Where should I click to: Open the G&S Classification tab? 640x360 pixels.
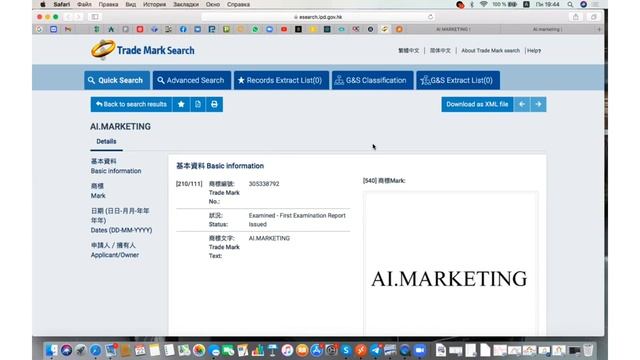(372, 80)
